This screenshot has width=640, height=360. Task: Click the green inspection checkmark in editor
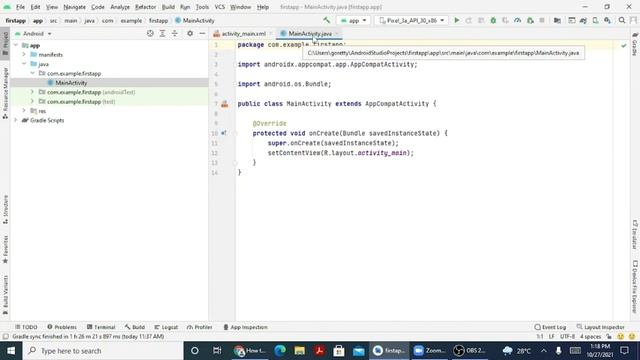click(x=624, y=46)
